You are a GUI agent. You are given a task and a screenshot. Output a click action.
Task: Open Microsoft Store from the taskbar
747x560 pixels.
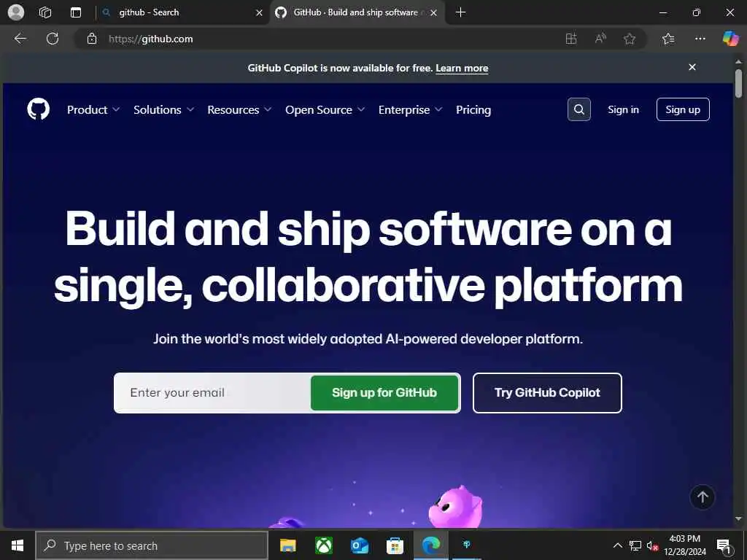click(x=395, y=545)
